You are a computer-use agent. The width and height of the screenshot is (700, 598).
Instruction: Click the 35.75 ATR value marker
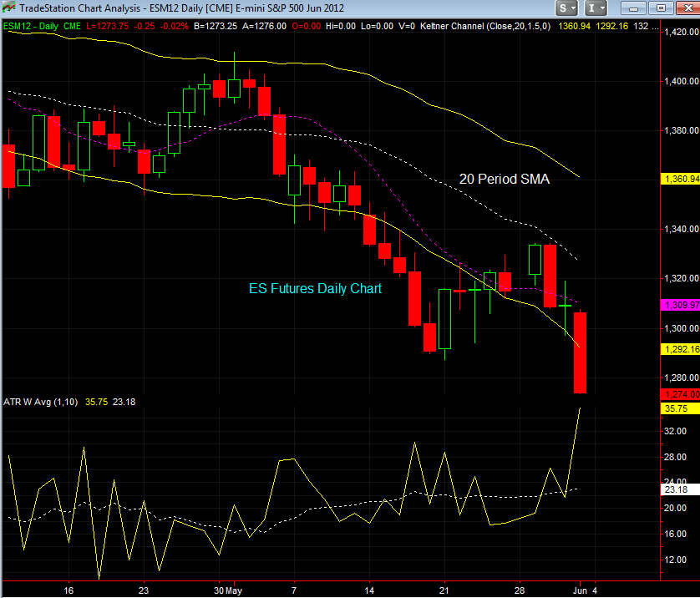[x=677, y=408]
